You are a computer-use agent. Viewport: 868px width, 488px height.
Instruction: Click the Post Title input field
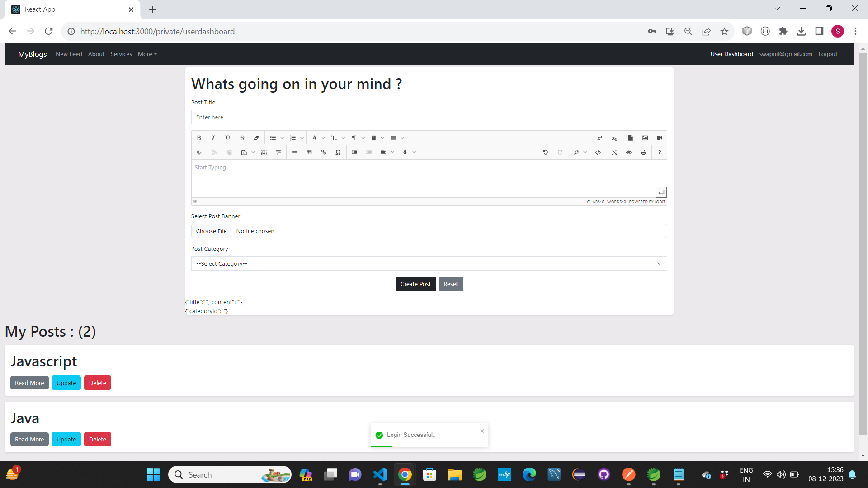[429, 117]
